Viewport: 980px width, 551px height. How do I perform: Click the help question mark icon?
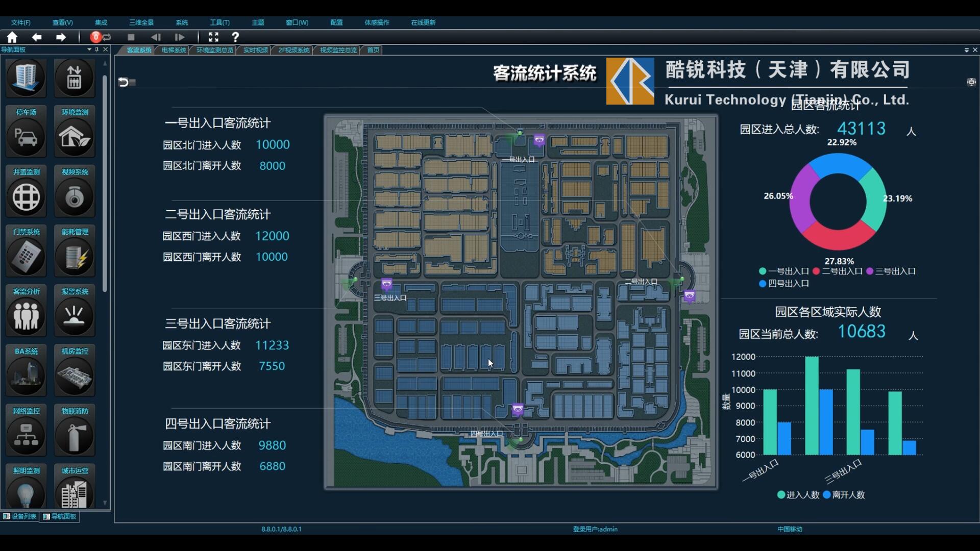pos(235,37)
